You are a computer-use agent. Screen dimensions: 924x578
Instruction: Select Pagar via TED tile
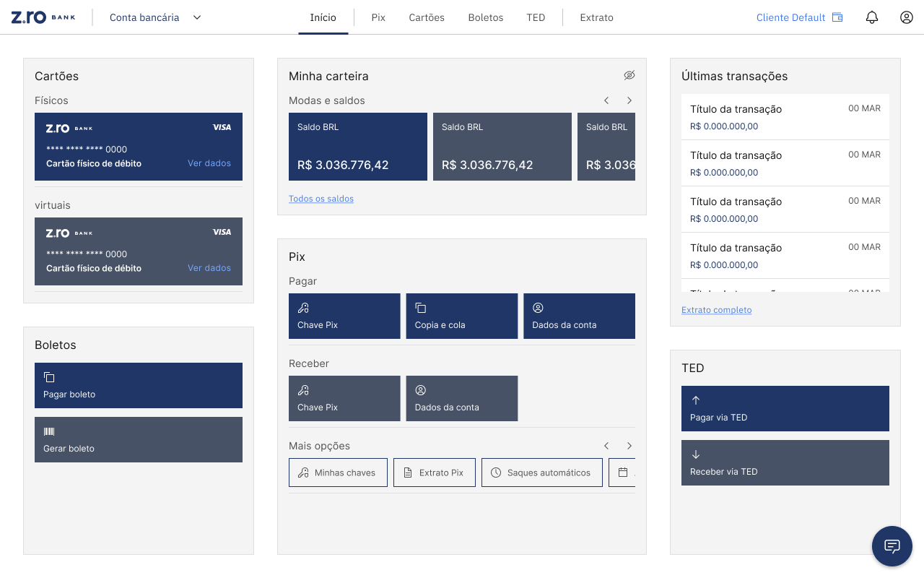tap(785, 408)
